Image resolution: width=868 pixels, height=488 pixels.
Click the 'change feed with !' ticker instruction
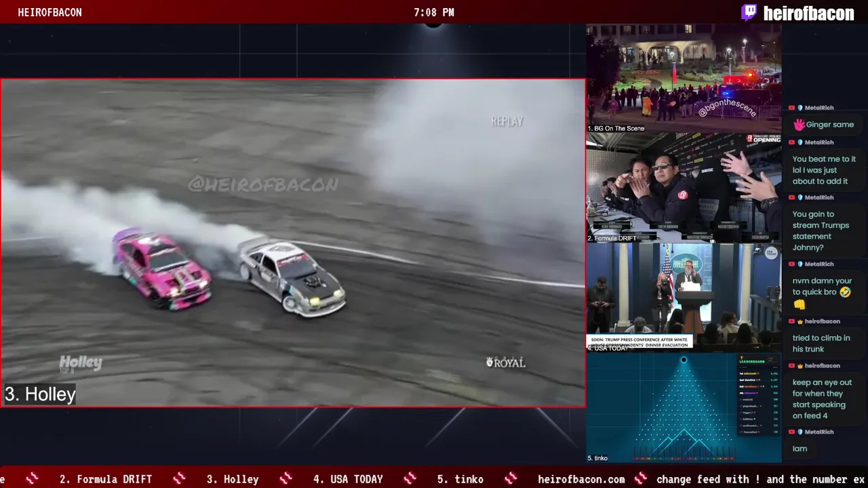coord(760,479)
